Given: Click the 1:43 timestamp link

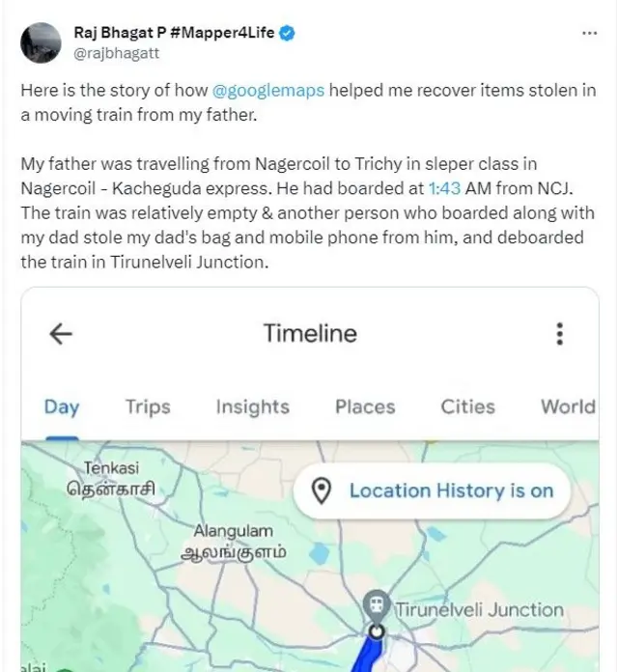Looking at the screenshot, I should point(443,191).
